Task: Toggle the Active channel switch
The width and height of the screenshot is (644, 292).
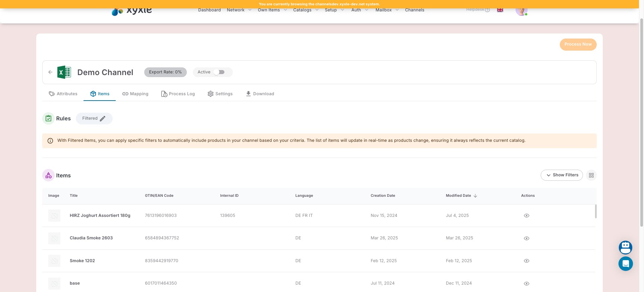Action: [219, 72]
